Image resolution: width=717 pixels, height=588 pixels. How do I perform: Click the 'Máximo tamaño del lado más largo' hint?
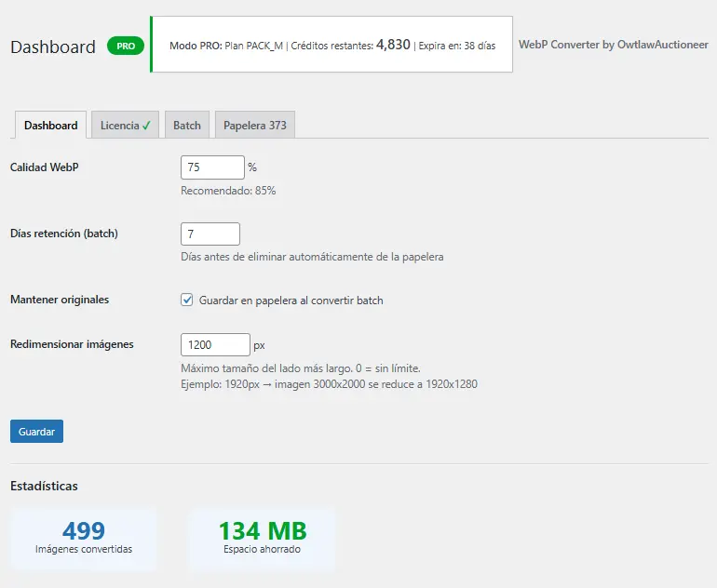301,368
